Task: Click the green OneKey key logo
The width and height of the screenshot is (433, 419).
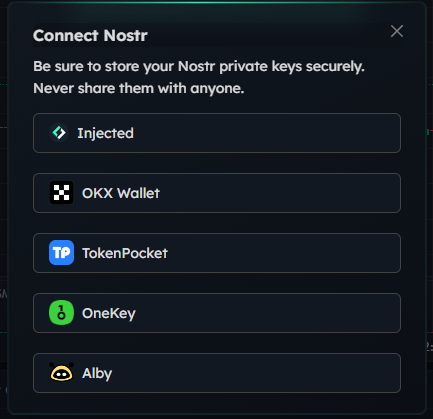Action: pyautogui.click(x=61, y=313)
